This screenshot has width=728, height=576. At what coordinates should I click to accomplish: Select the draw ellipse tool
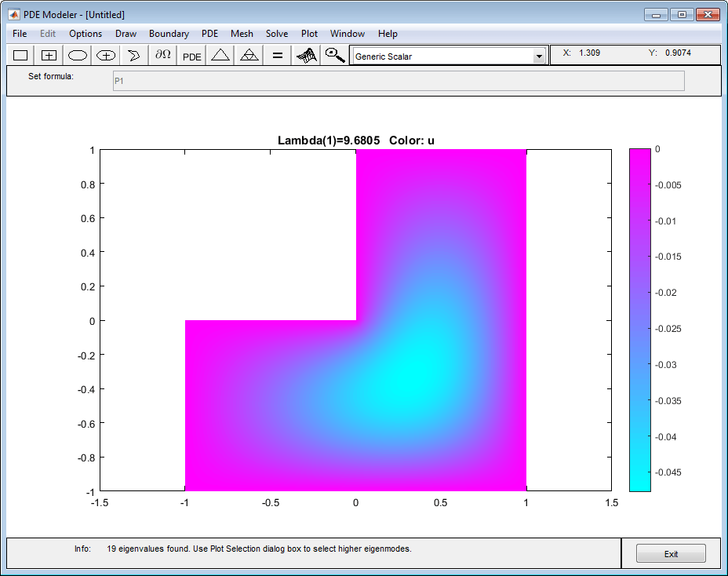pyautogui.click(x=77, y=55)
